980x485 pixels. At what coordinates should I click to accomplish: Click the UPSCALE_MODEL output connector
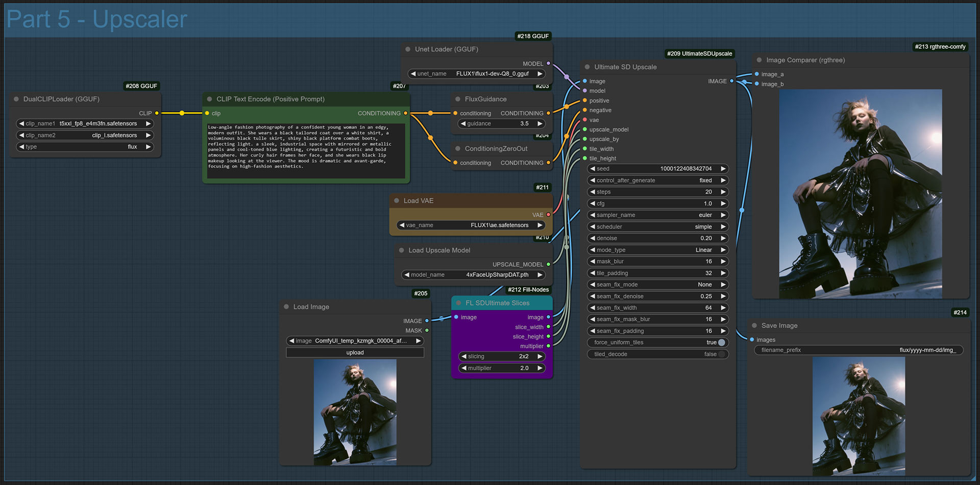548,264
